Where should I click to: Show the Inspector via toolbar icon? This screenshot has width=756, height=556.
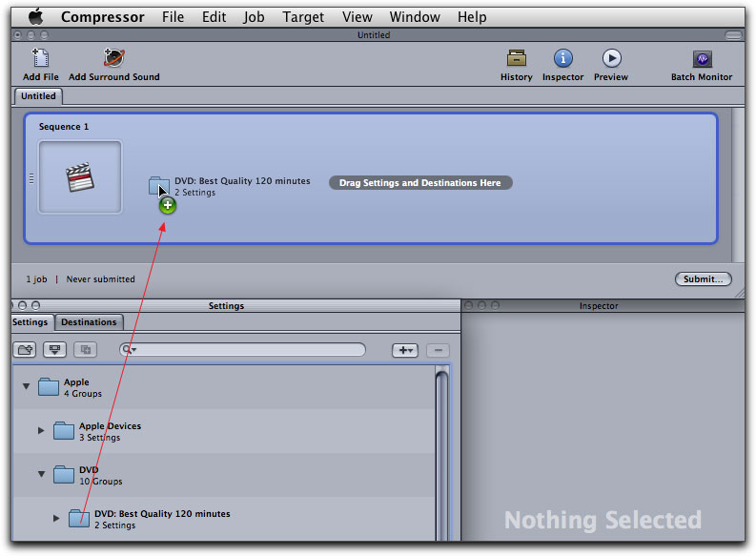562,59
